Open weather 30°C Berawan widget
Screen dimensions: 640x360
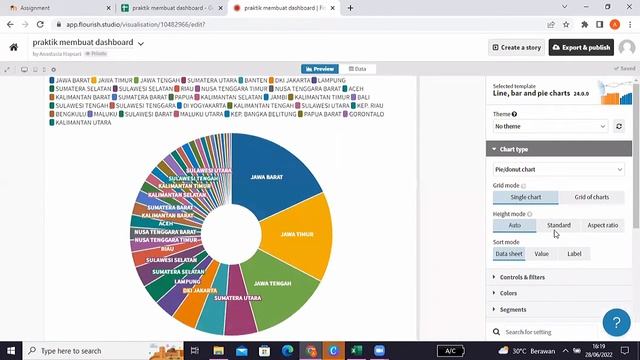click(527, 351)
